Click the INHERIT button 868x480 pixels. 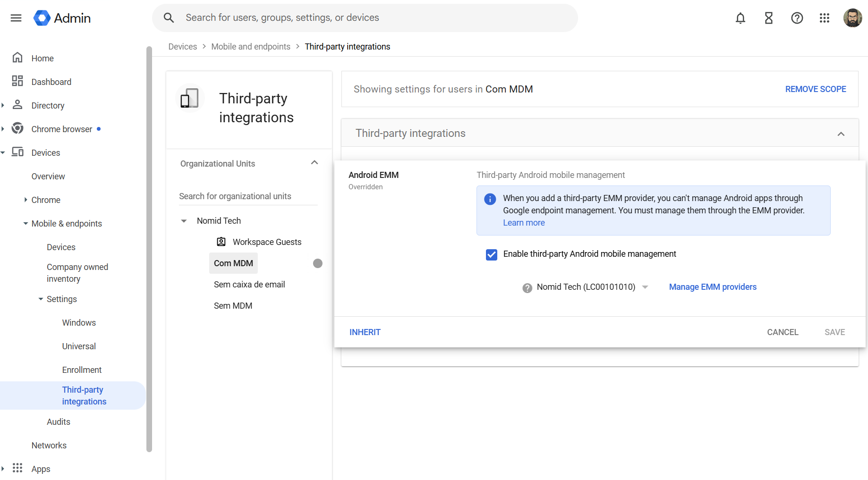pos(365,332)
